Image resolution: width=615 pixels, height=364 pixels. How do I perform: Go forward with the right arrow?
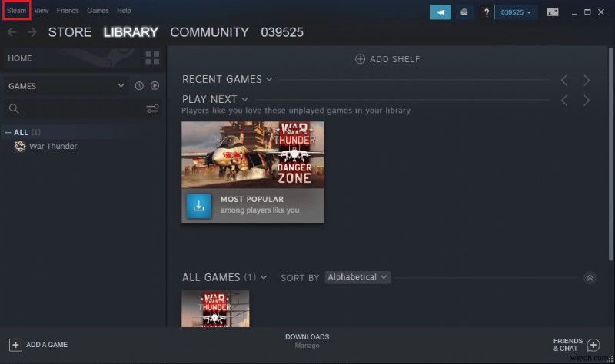(32, 32)
